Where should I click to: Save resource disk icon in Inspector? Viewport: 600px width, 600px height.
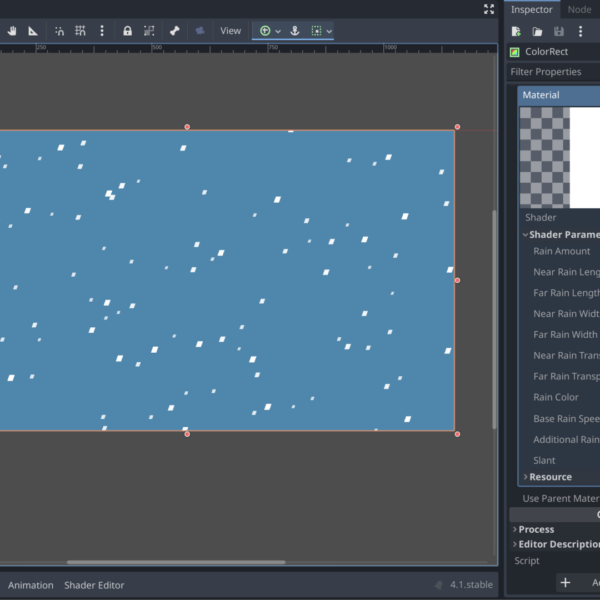[559, 31]
